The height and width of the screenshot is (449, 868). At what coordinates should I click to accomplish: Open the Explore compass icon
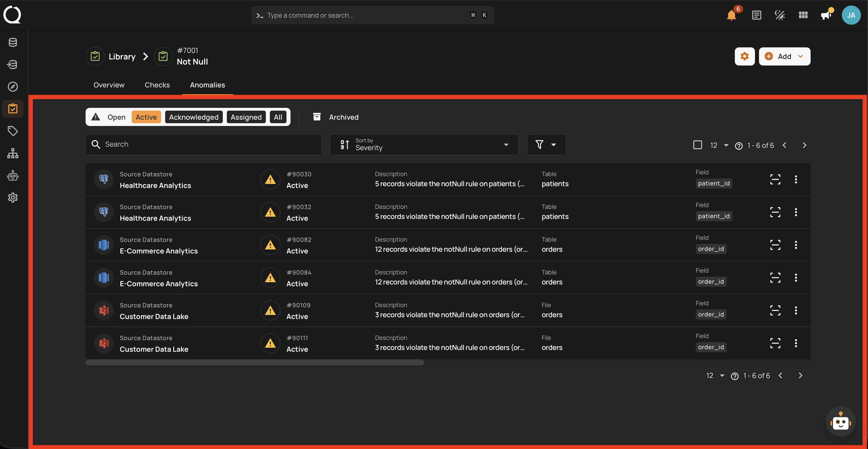coord(13,87)
